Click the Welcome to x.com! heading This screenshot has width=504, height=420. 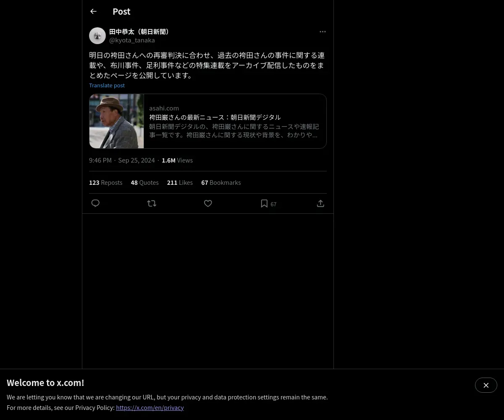click(x=45, y=383)
